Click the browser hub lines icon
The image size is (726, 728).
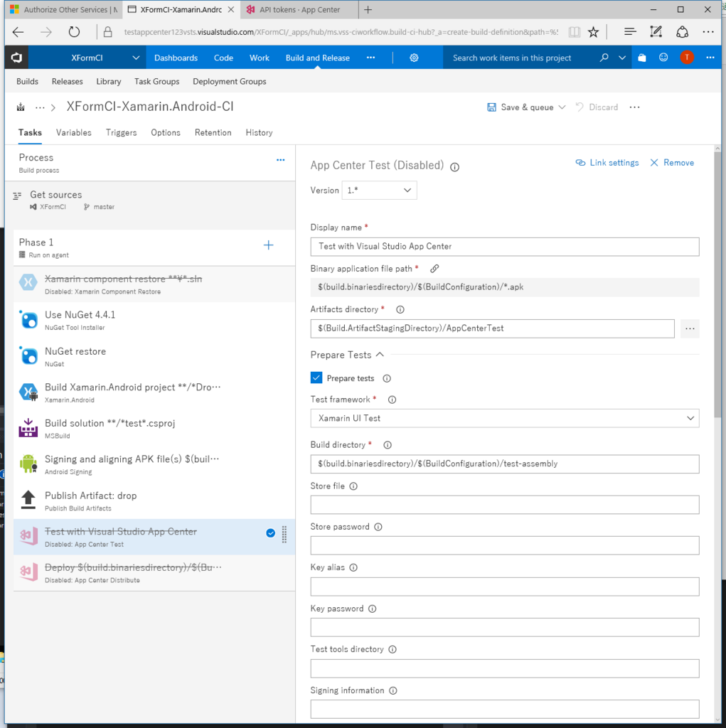(630, 32)
